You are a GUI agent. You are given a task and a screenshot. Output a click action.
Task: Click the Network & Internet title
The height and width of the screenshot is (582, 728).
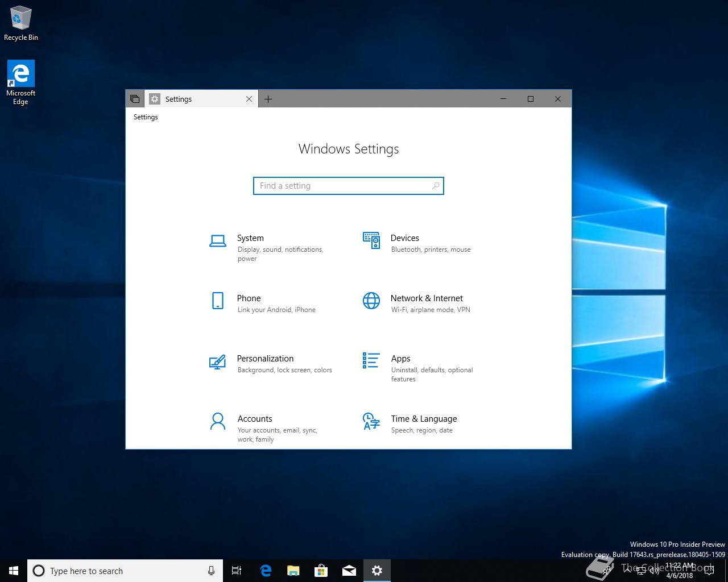coord(427,298)
